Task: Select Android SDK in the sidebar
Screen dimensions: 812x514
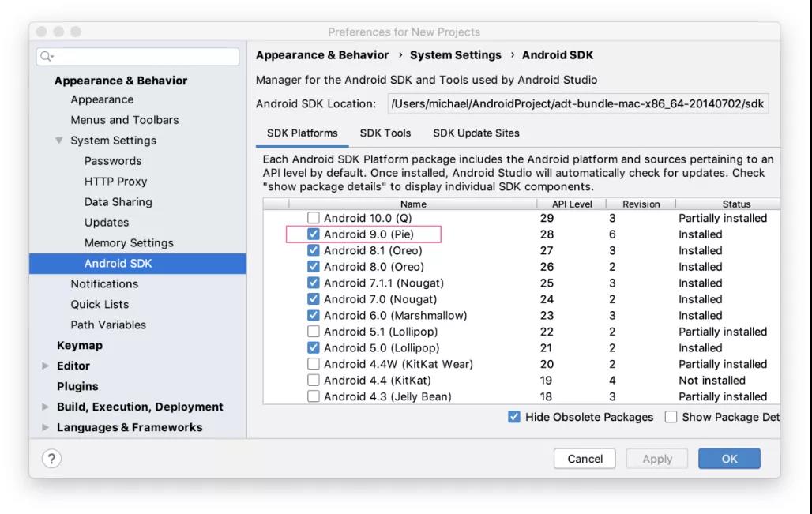Action: pos(137,264)
